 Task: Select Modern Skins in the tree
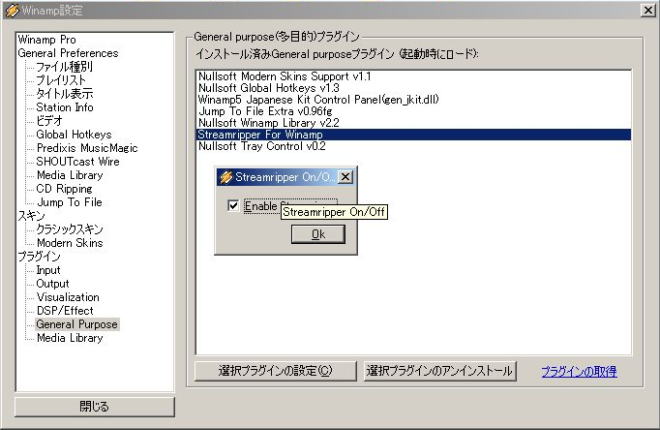(70, 243)
